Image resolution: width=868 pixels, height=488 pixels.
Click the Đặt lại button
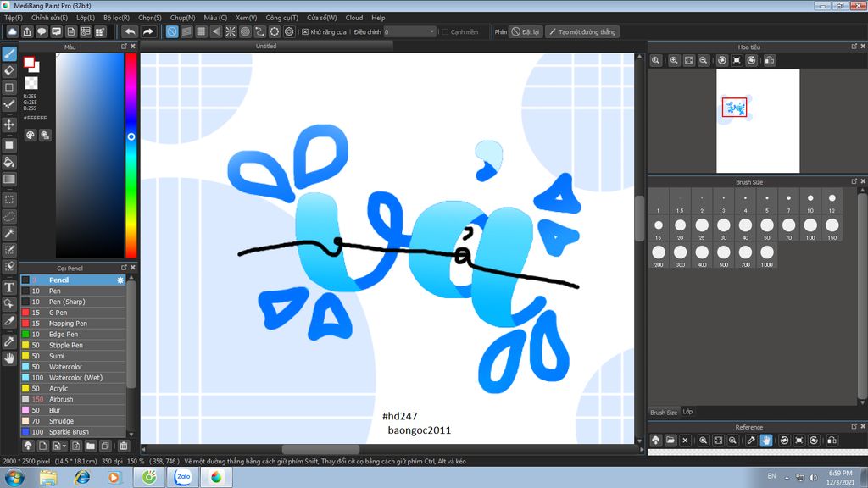525,31
